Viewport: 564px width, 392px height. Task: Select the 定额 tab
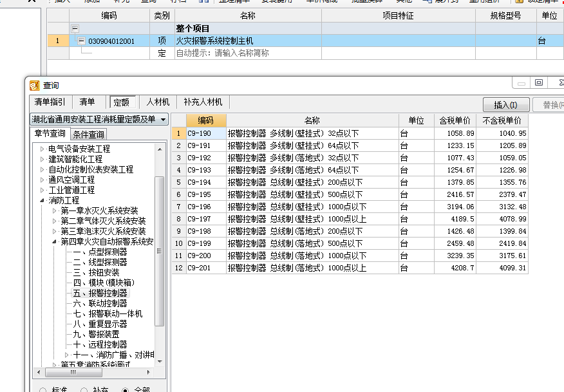point(121,102)
